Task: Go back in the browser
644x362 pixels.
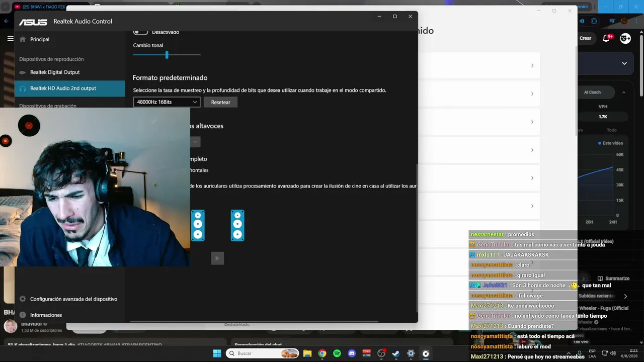Action: point(6,21)
